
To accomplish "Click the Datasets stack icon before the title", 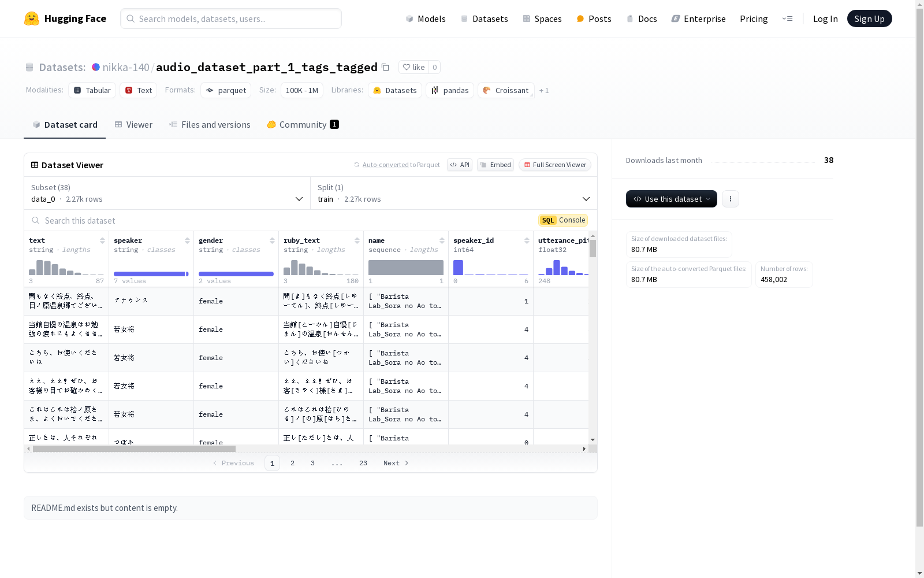I will (29, 67).
